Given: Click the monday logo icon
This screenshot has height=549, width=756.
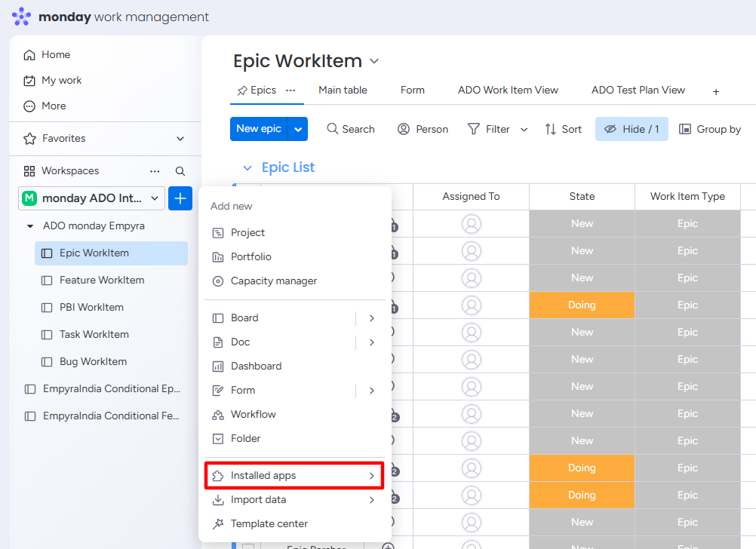Looking at the screenshot, I should pos(21,17).
